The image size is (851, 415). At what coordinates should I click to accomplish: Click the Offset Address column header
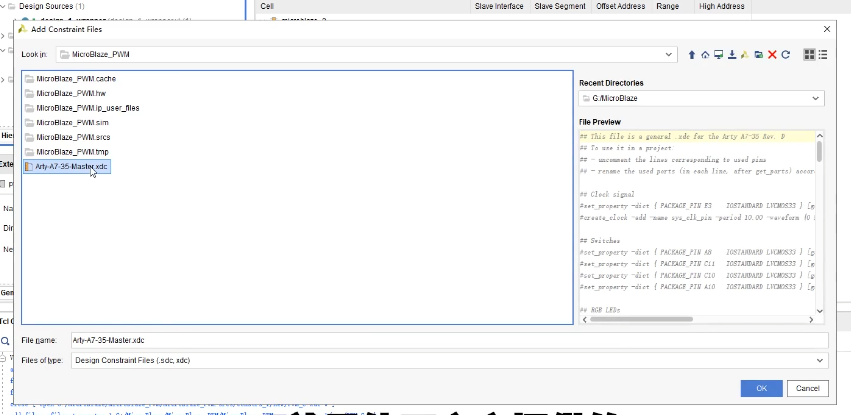pos(620,7)
